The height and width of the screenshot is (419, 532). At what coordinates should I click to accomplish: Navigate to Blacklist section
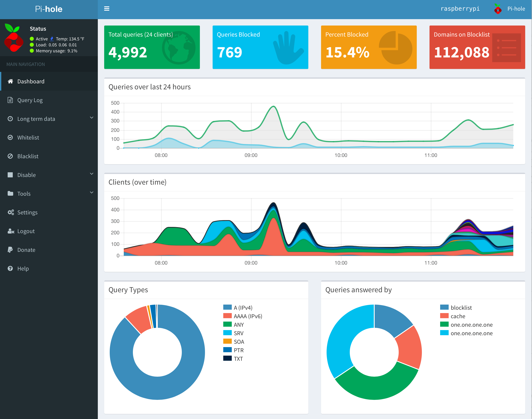pyautogui.click(x=27, y=156)
